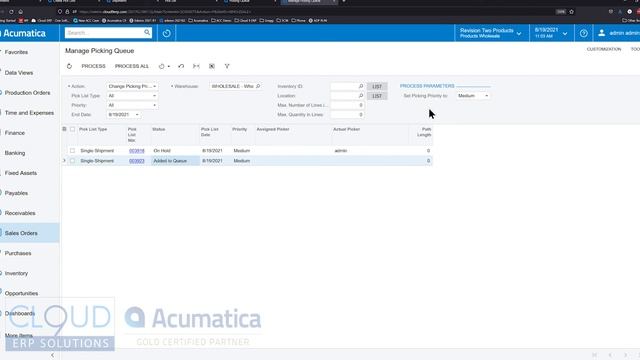Click into the Search box
The height and width of the screenshot is (360, 640).
click(104, 33)
